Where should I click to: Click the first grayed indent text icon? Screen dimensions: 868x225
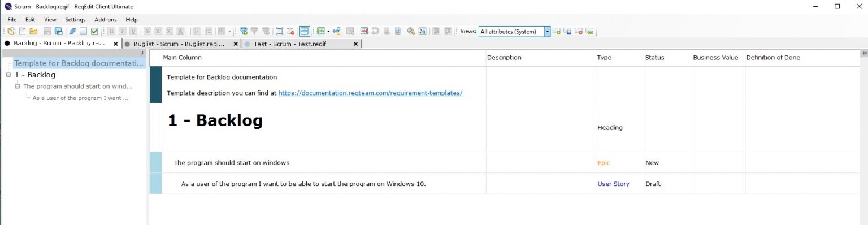(x=436, y=31)
